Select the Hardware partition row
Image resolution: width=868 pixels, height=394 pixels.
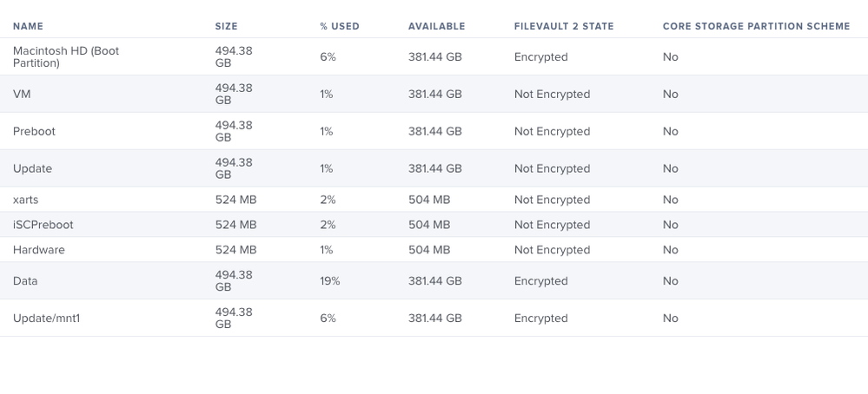point(434,250)
